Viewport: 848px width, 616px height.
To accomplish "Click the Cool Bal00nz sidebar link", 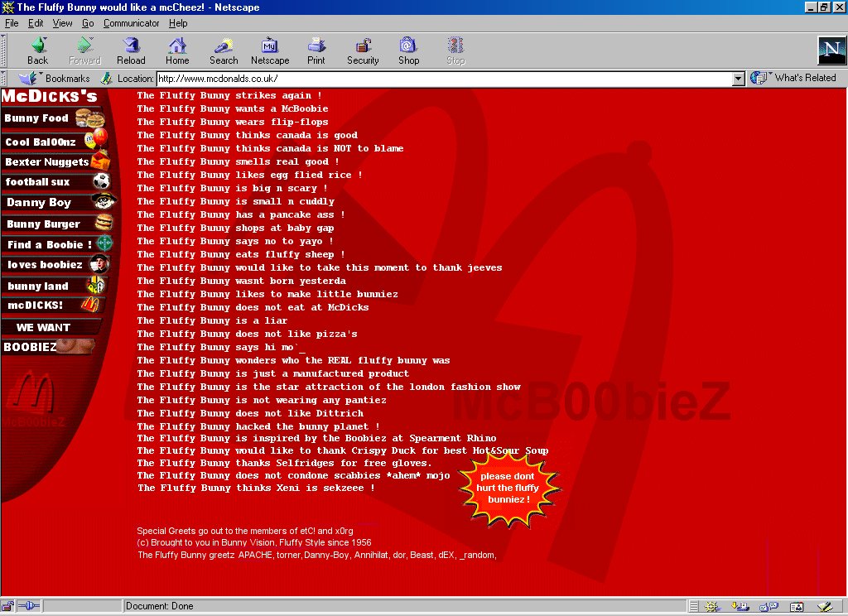I will coord(54,142).
